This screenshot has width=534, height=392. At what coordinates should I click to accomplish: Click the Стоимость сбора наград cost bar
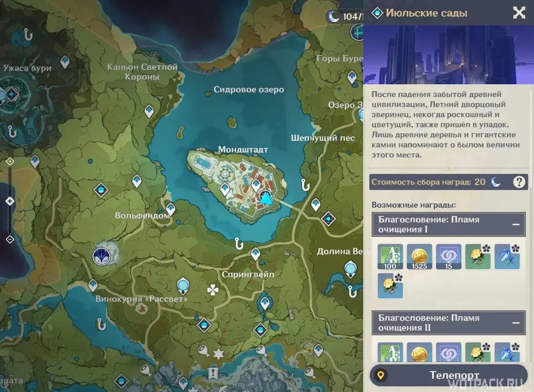(448, 182)
